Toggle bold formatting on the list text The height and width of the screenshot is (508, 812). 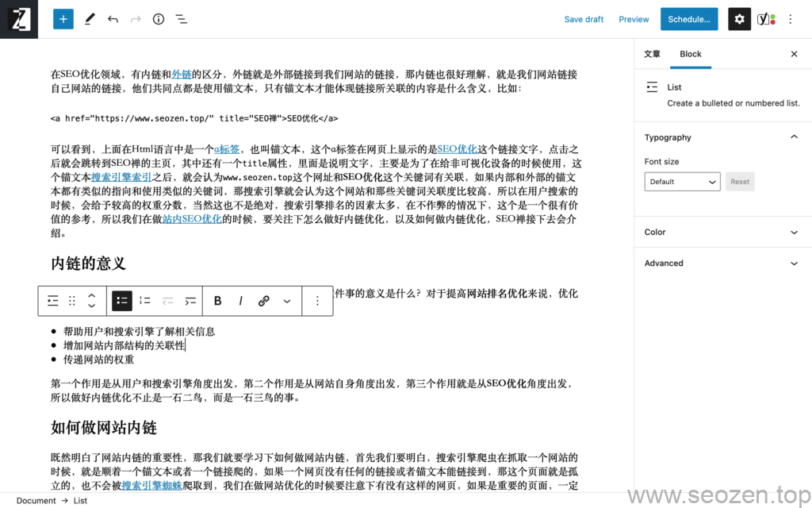217,301
